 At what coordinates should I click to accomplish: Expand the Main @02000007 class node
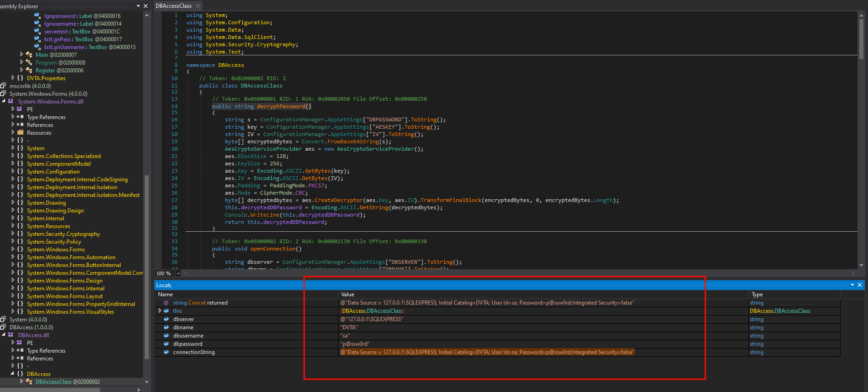[x=22, y=54]
